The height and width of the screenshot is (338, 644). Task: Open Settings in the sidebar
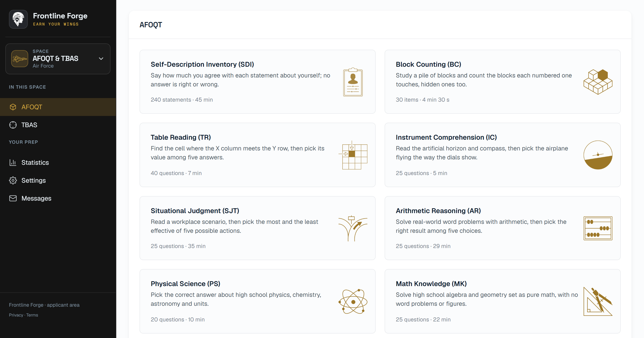pos(58,180)
